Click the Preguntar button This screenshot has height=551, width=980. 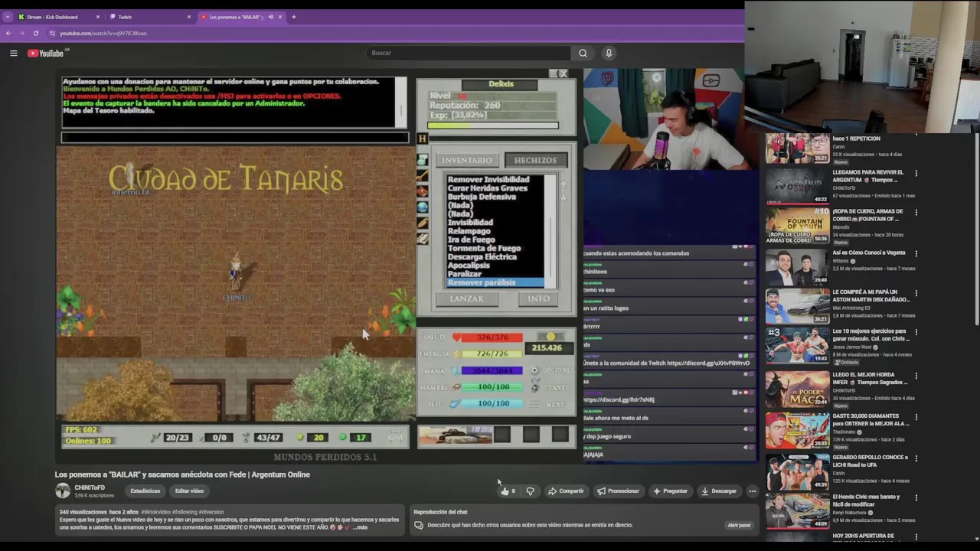point(670,491)
